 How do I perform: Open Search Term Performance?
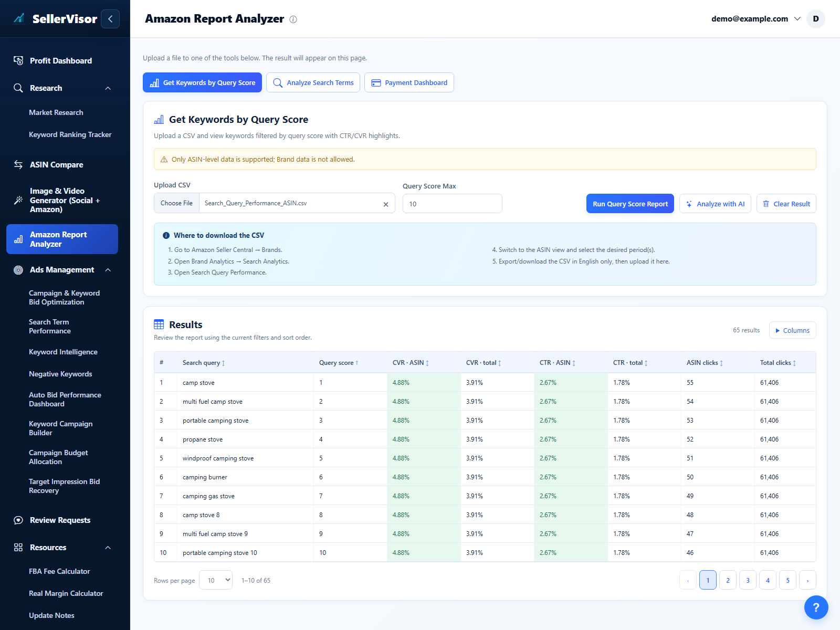(50, 327)
